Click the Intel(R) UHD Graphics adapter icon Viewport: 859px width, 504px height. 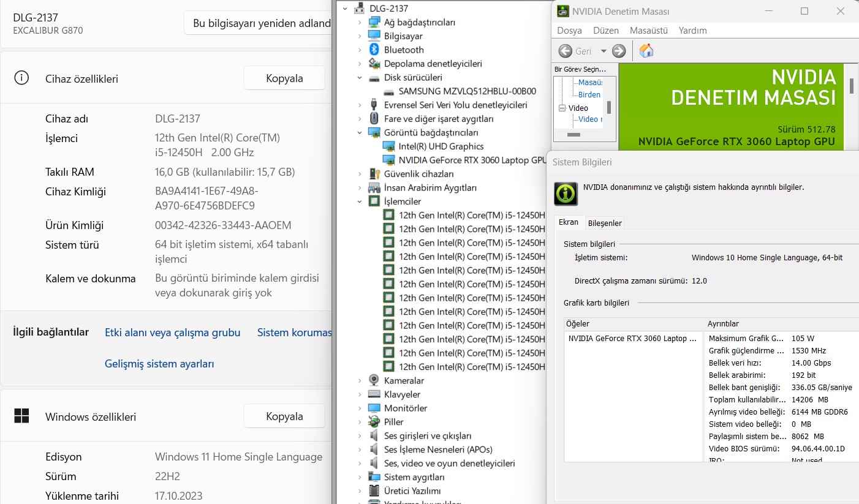pyautogui.click(x=388, y=146)
